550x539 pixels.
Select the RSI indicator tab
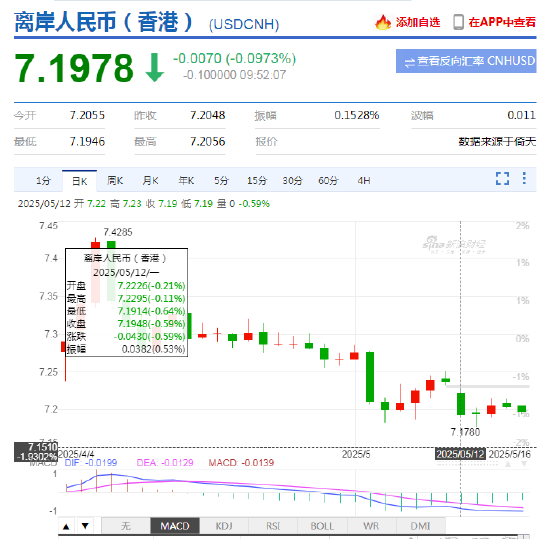pos(273,526)
